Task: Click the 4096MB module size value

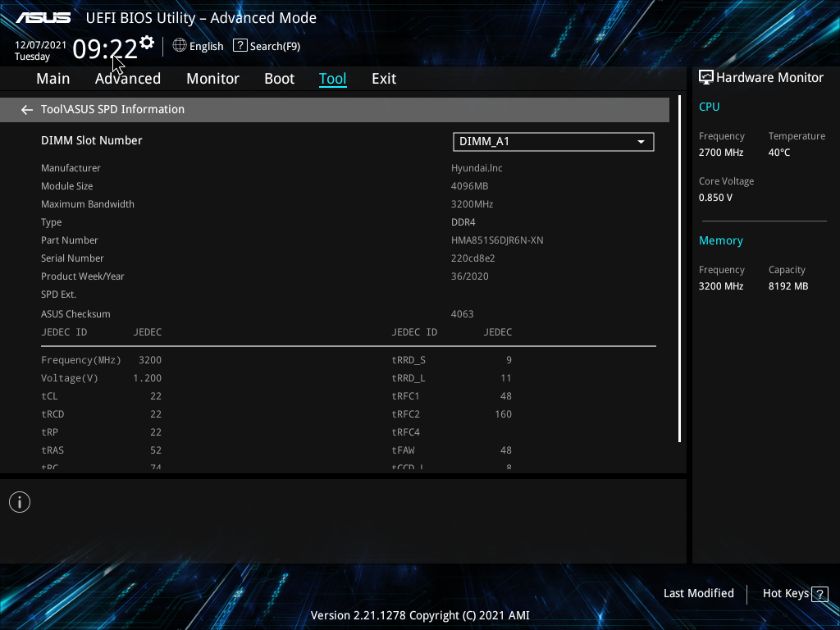Action: tap(470, 186)
